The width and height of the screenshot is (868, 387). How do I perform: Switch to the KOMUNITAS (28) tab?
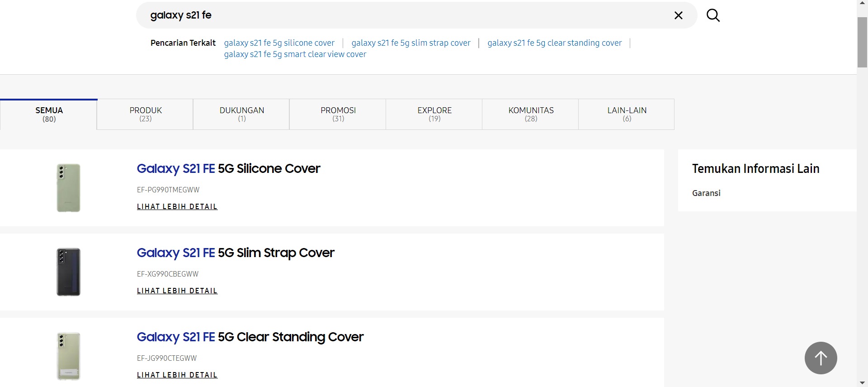[530, 115]
